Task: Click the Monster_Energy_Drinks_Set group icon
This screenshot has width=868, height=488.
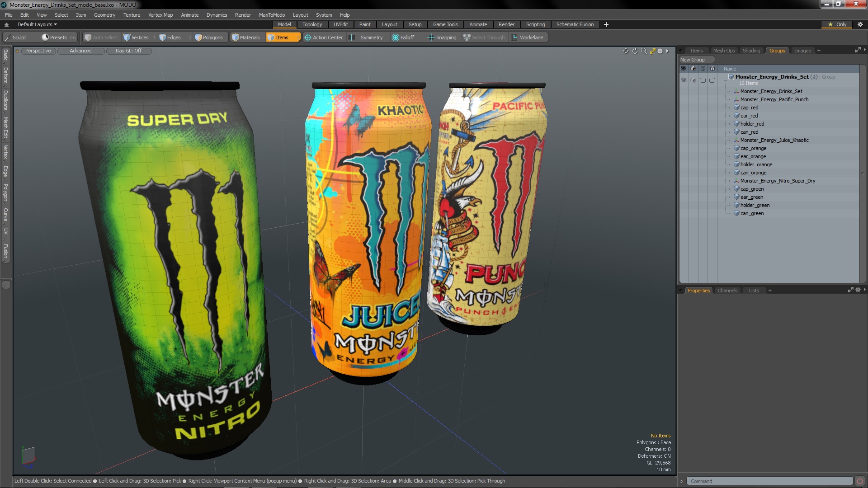Action: pos(731,77)
